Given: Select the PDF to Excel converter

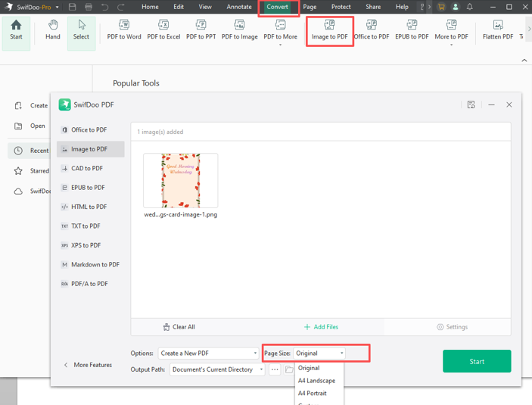Looking at the screenshot, I should [163, 30].
